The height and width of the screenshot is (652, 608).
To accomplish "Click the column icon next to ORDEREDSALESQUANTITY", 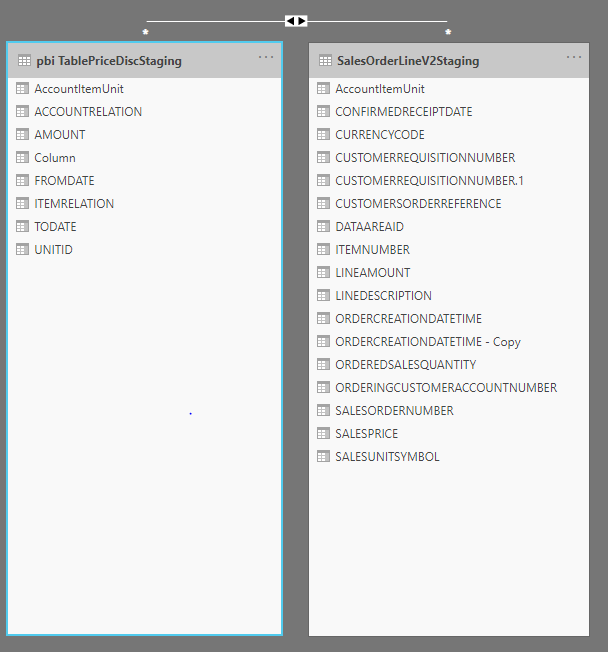I will pos(324,364).
